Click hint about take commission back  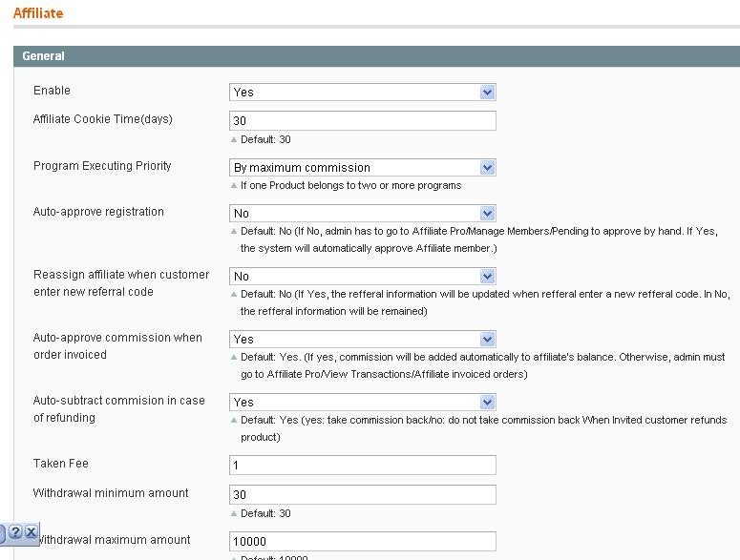(x=484, y=428)
